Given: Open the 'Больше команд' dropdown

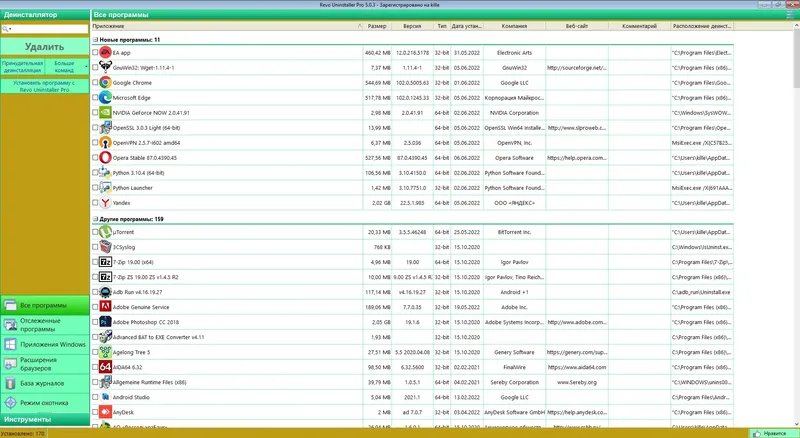Looking at the screenshot, I should (66, 66).
